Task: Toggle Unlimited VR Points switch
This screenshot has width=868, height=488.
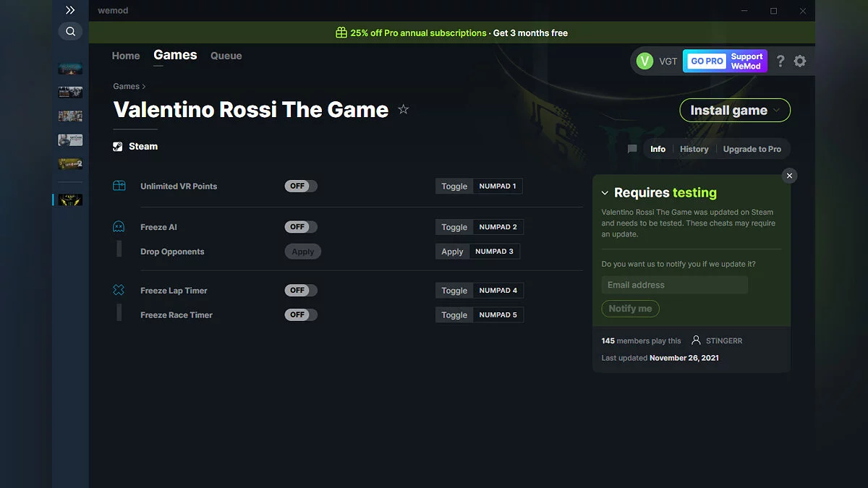Action: coord(301,186)
